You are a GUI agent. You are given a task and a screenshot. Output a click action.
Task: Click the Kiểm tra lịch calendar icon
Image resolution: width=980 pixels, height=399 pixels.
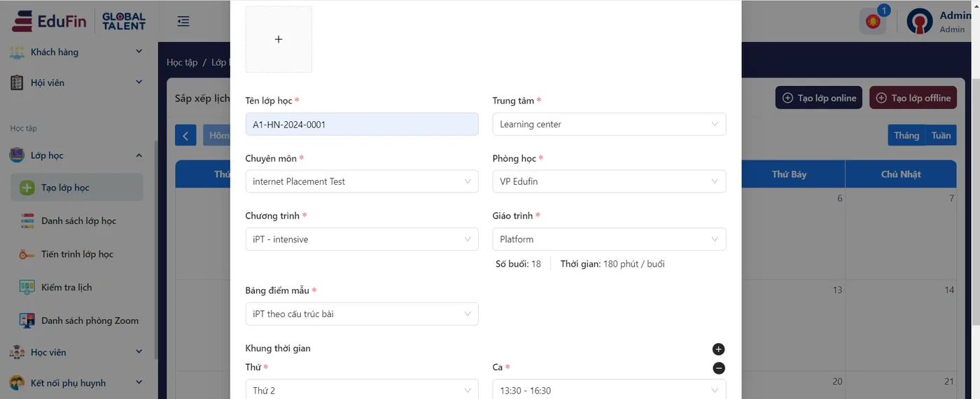click(27, 287)
